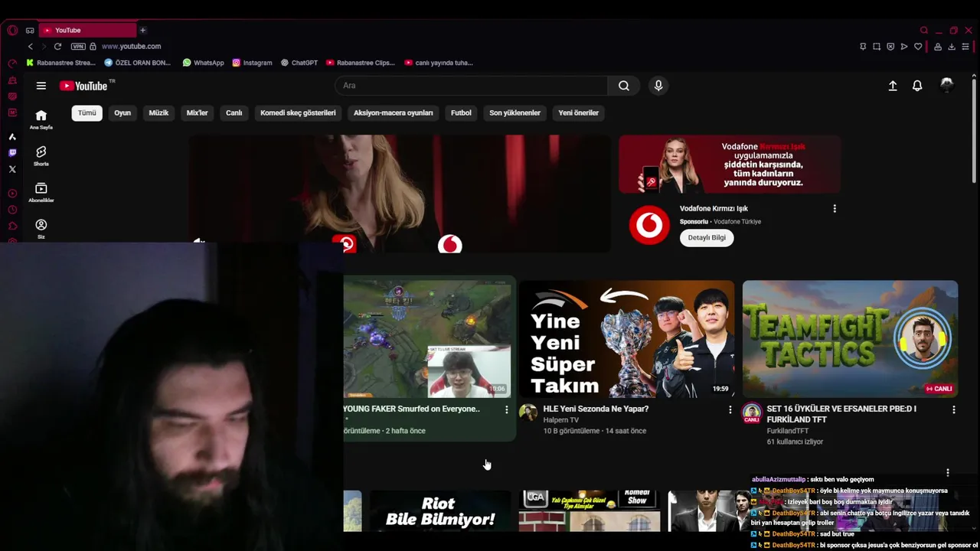Viewport: 980px width, 551px height.
Task: Select the Oyun filter chip
Action: 122,112
